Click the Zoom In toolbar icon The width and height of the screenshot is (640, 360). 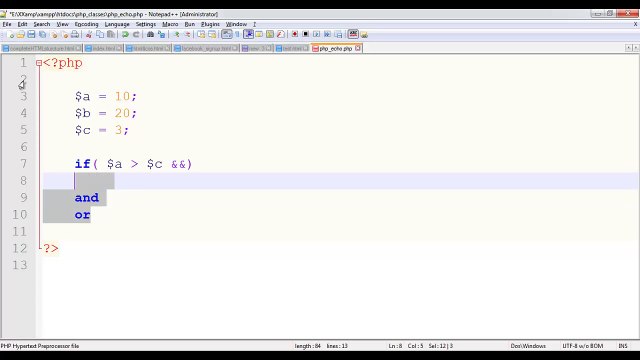point(176,35)
